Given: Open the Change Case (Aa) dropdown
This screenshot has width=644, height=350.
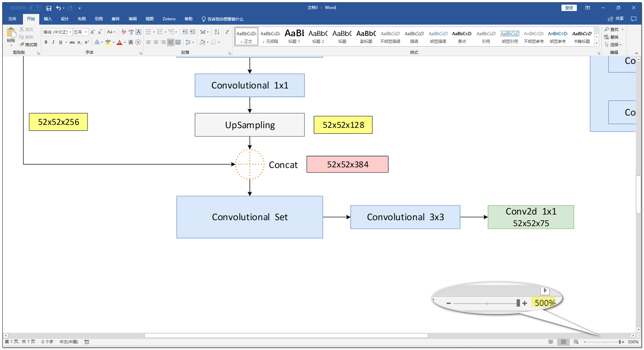Looking at the screenshot, I should pos(111,32).
